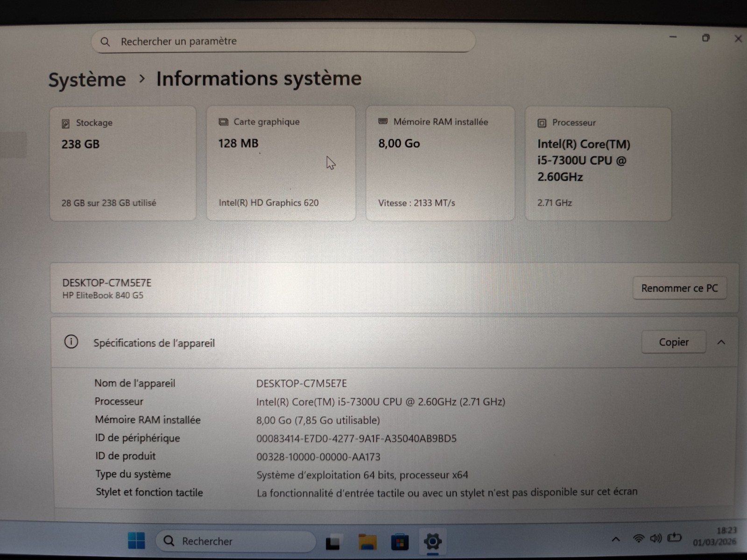747x560 pixels.
Task: Click '8,00 Go (7,85 Go utilisable)' value
Action: [318, 420]
